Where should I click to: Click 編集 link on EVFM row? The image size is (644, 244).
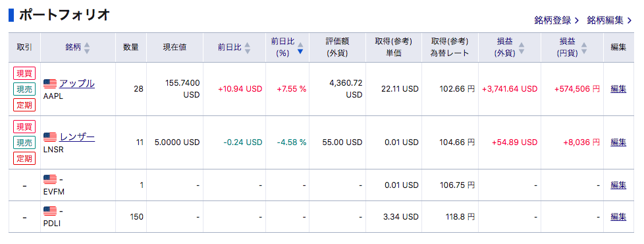(x=618, y=185)
